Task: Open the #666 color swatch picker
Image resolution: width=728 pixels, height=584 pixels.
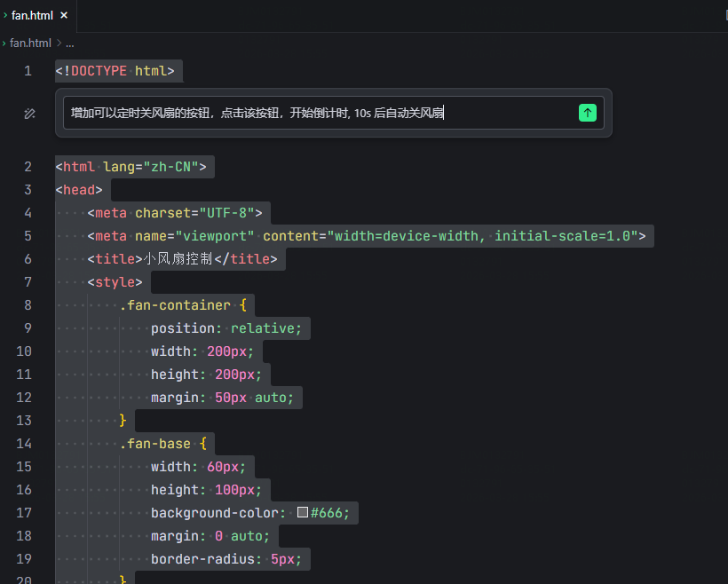Action: click(303, 512)
